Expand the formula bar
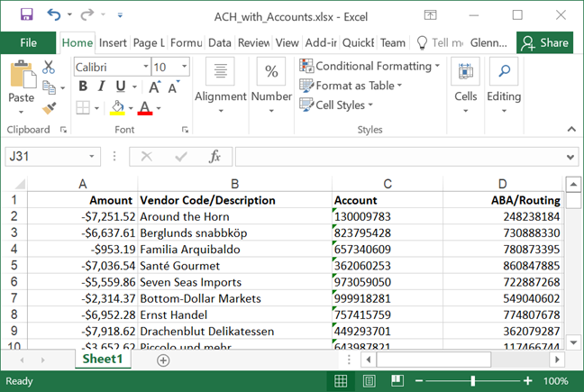Viewport: 584px width, 392px height. tap(570, 157)
